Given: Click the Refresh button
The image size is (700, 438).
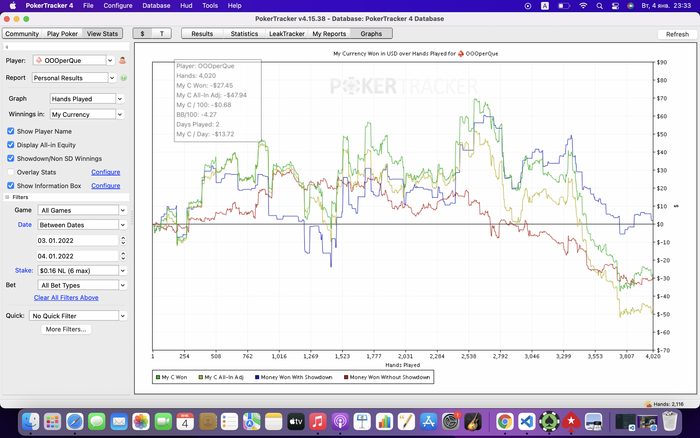Looking at the screenshot, I should tap(677, 34).
